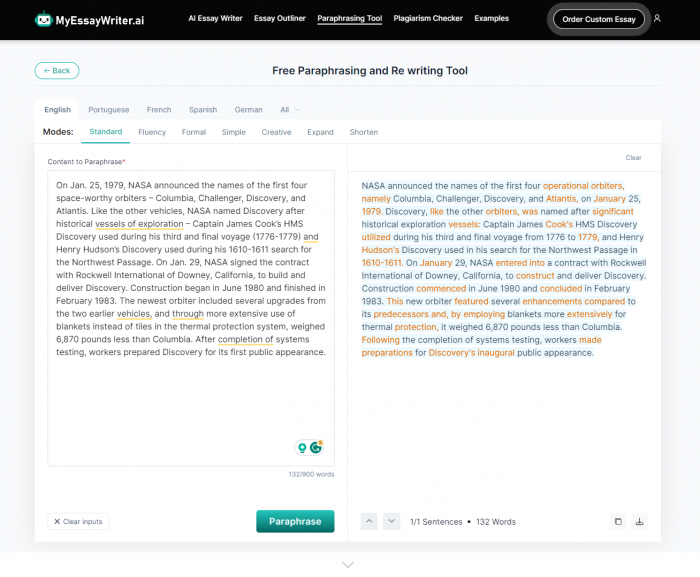Click highlighted word 'utilized' in output
The height and width of the screenshot is (577, 700).
tap(376, 237)
